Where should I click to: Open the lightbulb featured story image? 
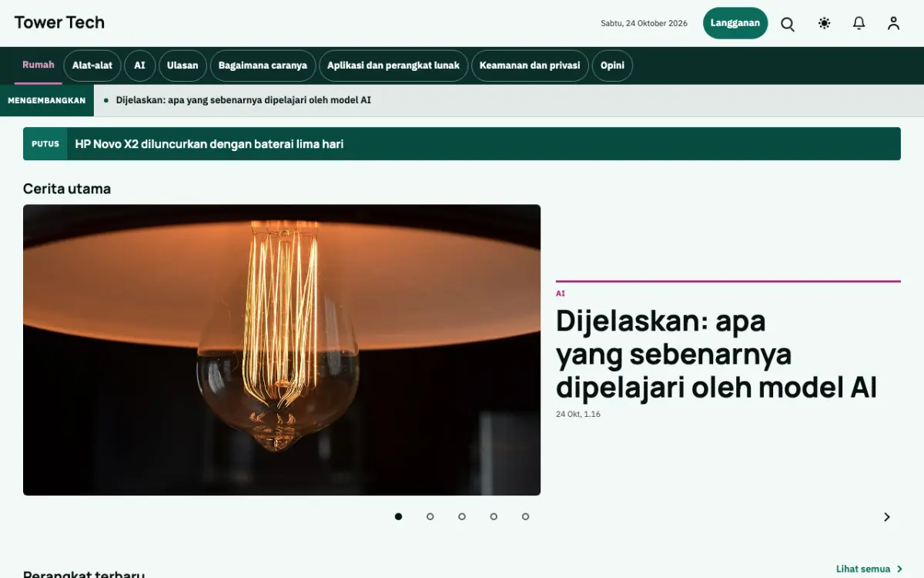282,350
